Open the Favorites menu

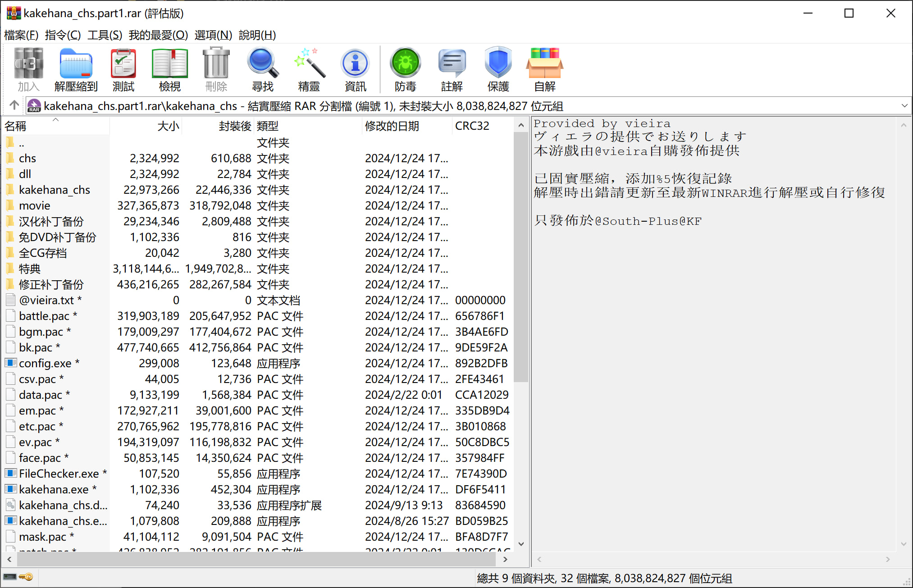tap(158, 35)
